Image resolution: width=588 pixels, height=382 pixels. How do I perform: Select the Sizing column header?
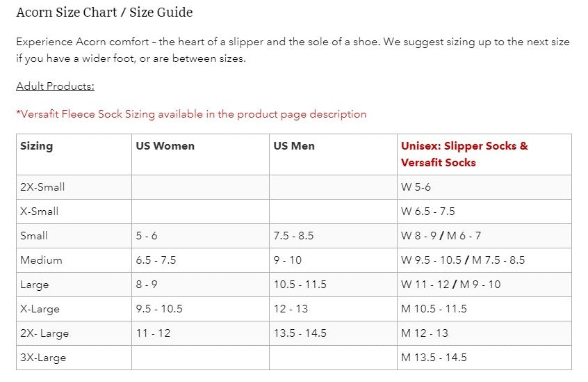tap(36, 146)
